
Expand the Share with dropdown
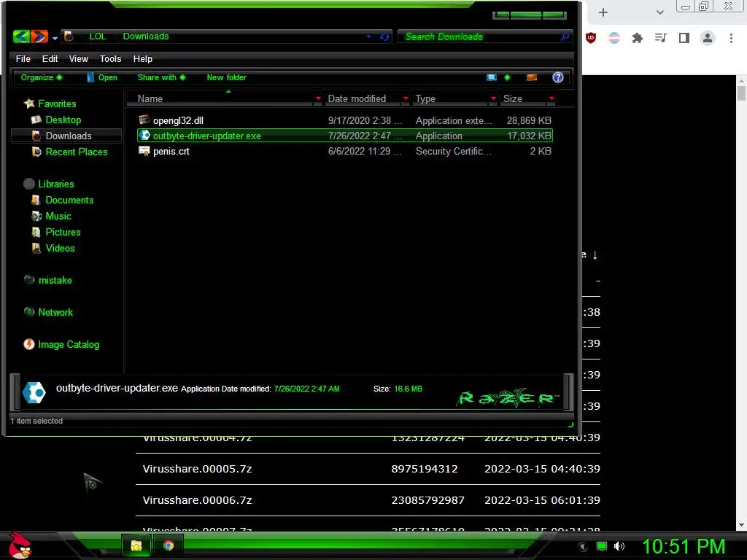161,77
